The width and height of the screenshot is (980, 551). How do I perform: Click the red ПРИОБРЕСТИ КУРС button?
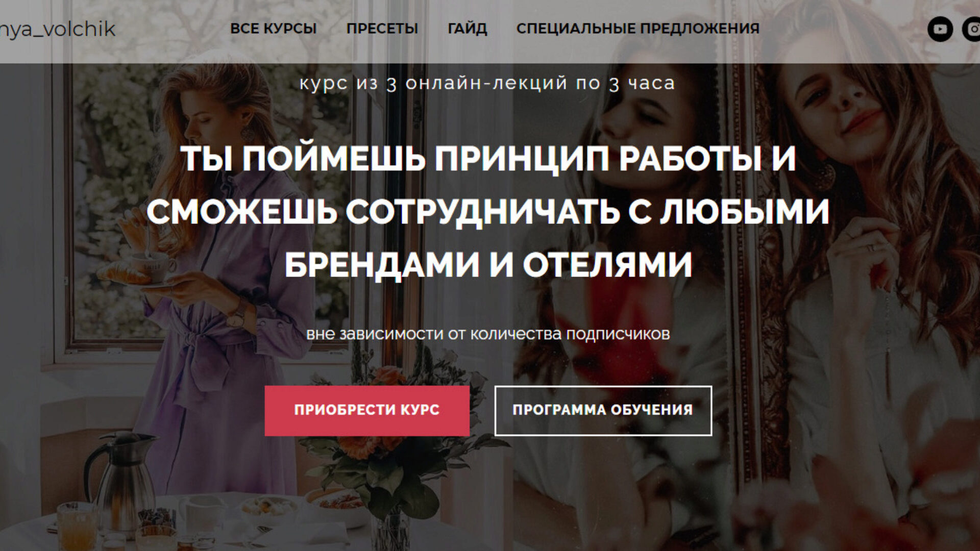coord(367,411)
